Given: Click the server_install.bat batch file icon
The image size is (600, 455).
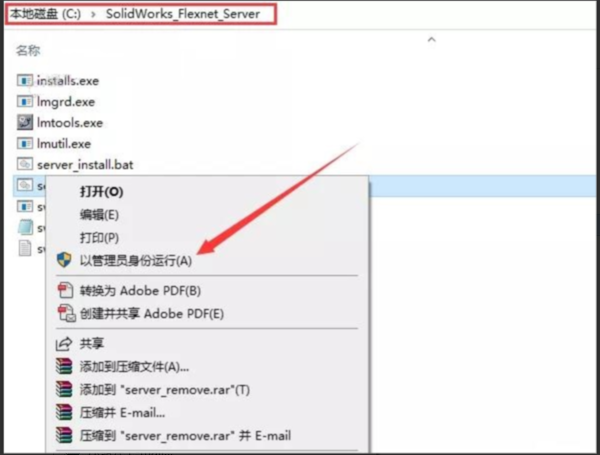Looking at the screenshot, I should [x=25, y=164].
